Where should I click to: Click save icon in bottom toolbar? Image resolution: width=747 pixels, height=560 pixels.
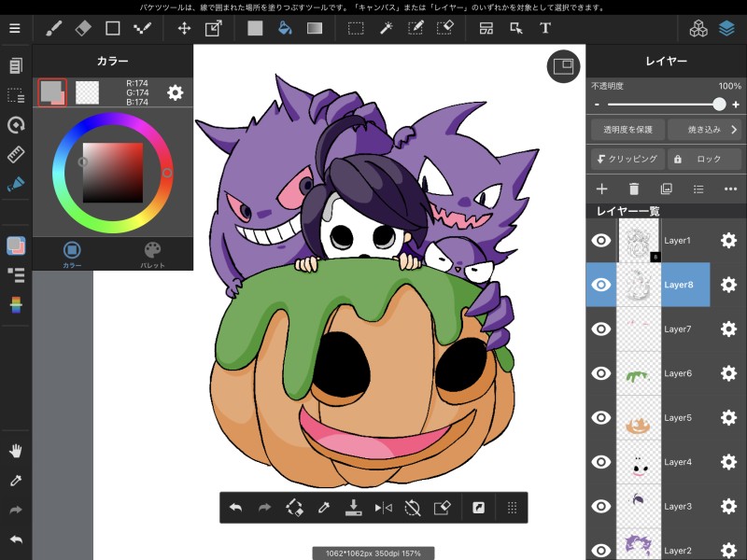click(354, 508)
